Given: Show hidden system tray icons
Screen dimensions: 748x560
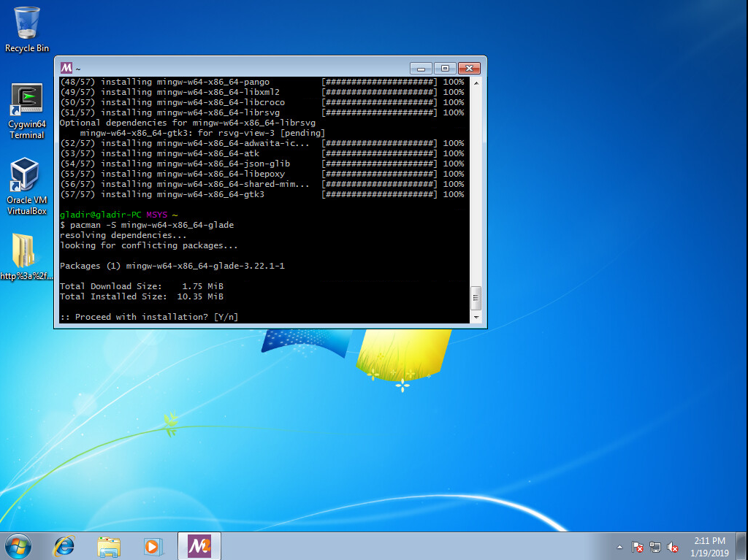Looking at the screenshot, I should [x=620, y=547].
